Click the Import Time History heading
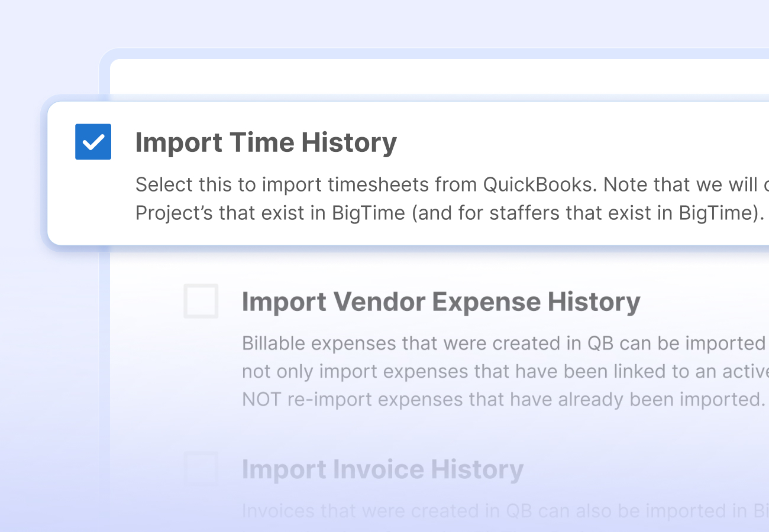The width and height of the screenshot is (769, 532). (x=266, y=142)
